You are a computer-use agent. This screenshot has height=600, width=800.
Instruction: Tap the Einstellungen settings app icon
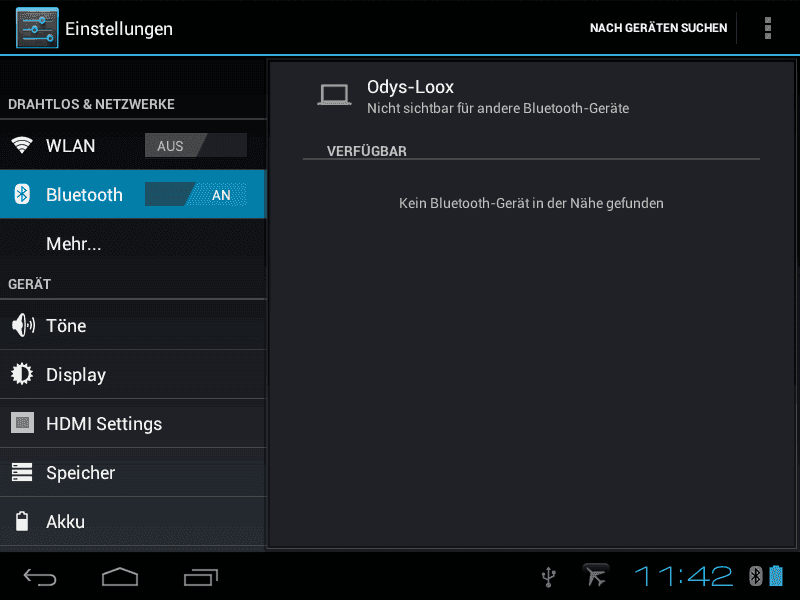point(37,28)
